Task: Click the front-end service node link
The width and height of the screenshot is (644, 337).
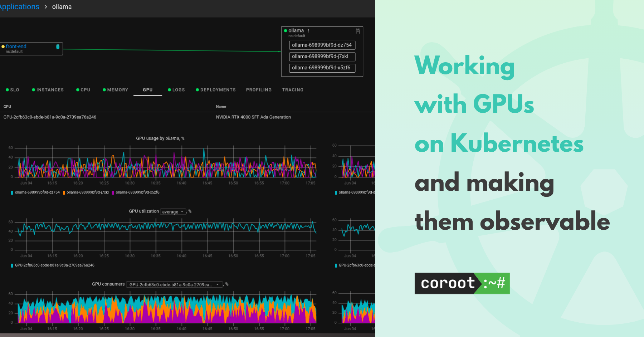Action: coord(16,47)
